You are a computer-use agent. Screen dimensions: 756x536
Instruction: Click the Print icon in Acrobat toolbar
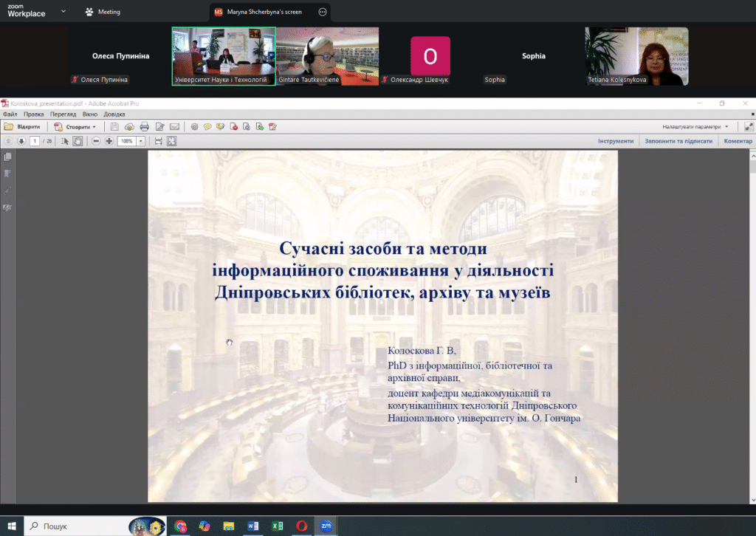tap(145, 127)
